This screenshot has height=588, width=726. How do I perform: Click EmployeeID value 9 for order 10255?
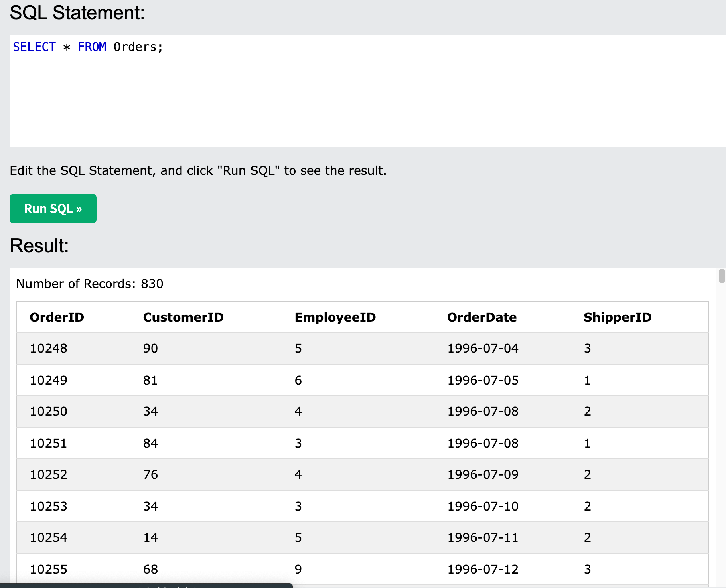coord(298,569)
